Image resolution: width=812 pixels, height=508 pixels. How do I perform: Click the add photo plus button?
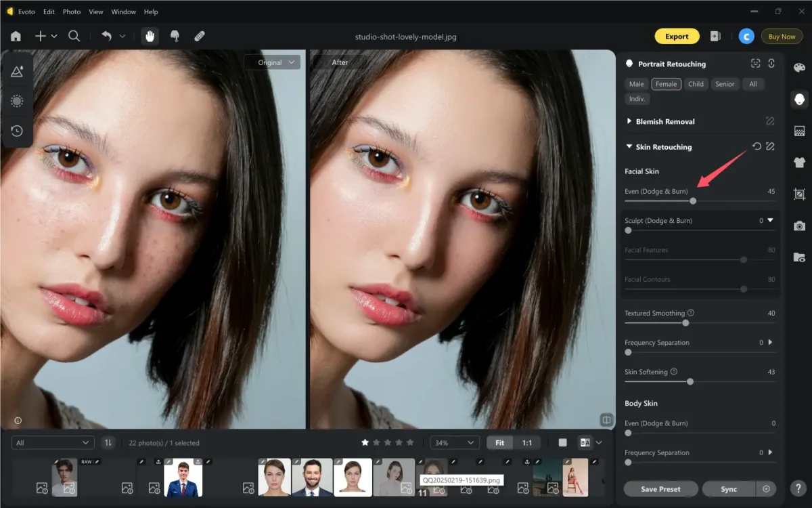point(40,37)
